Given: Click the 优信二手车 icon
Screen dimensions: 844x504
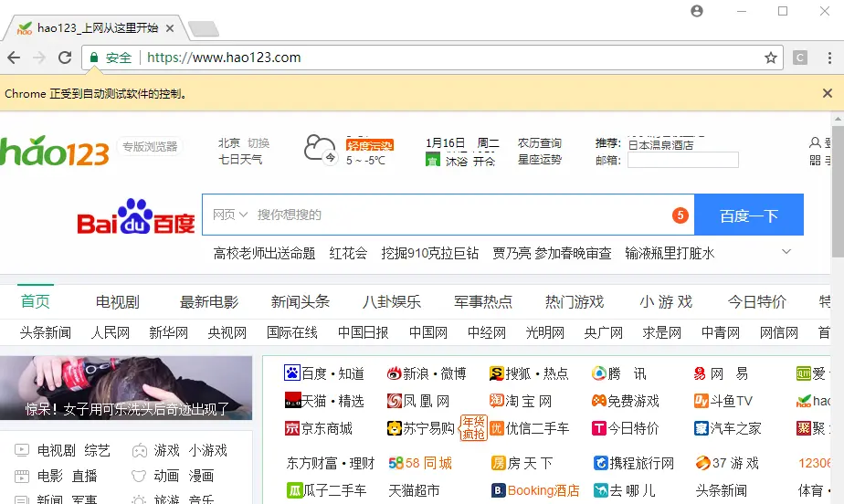Looking at the screenshot, I should tap(496, 428).
